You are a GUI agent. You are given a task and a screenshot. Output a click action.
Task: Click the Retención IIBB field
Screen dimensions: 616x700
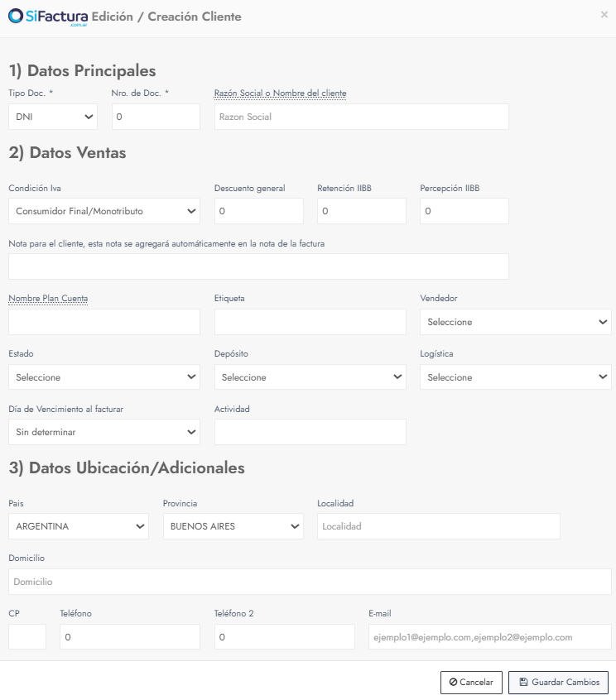(x=361, y=211)
